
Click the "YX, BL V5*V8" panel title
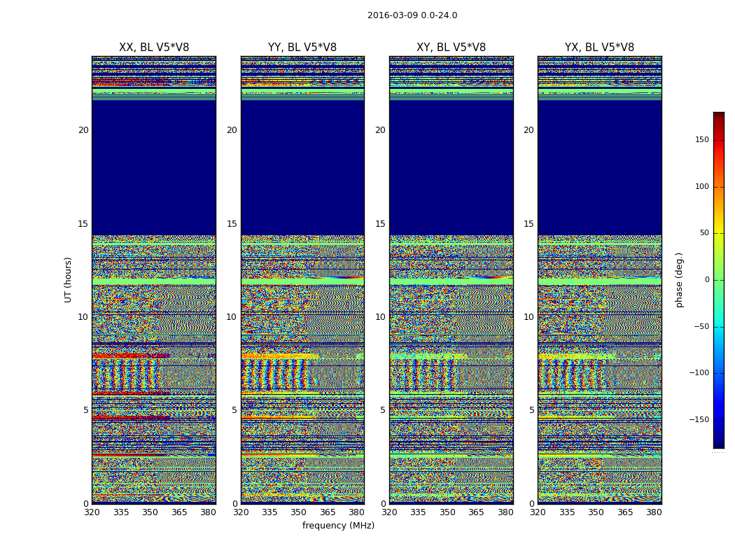pos(599,48)
